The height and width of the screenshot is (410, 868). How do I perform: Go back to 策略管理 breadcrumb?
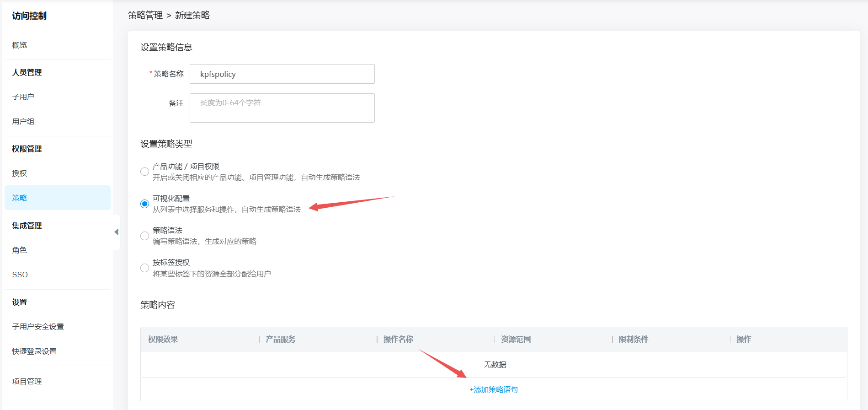[145, 15]
